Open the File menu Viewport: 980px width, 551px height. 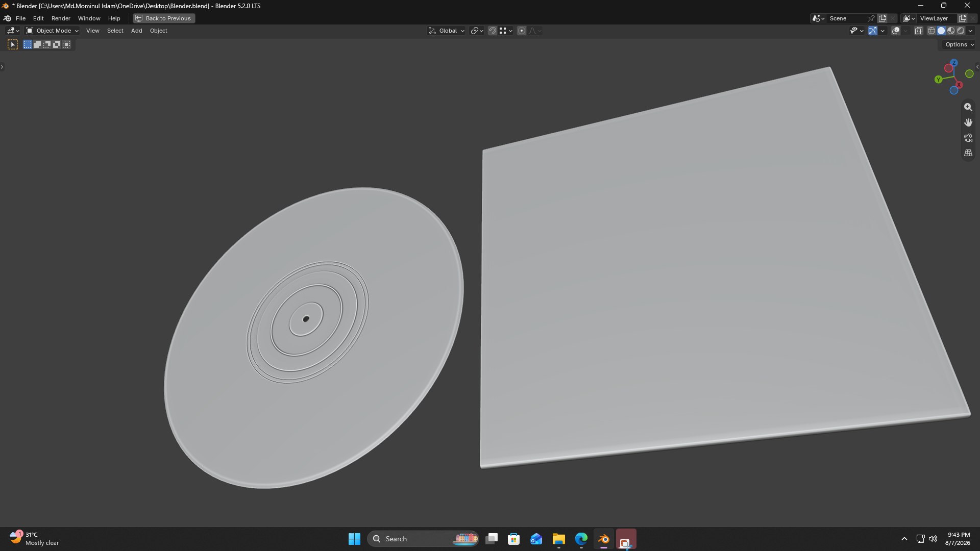(20, 18)
